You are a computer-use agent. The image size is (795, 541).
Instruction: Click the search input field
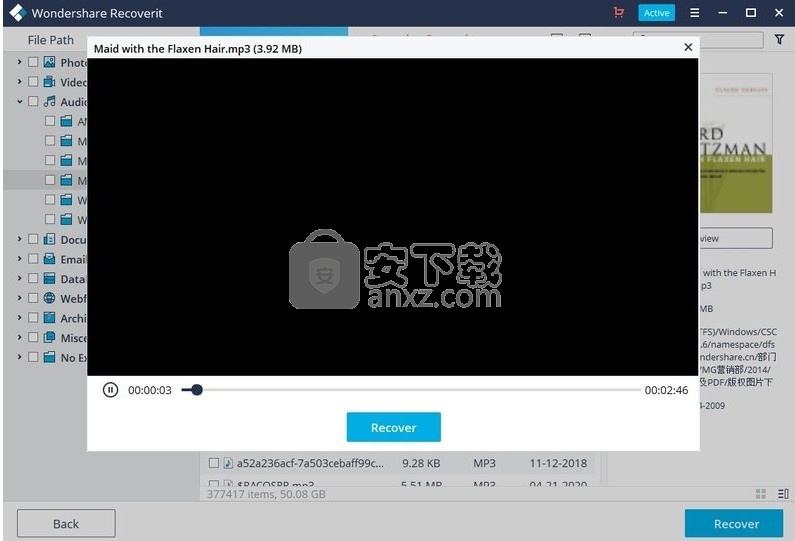698,40
